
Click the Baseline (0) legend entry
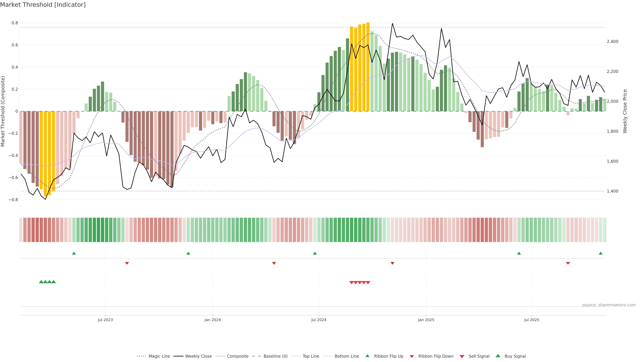[275, 356]
